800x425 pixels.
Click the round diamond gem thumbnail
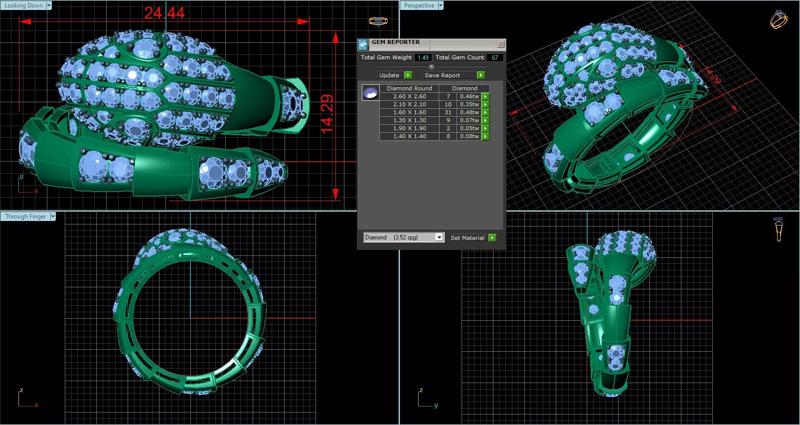pyautogui.click(x=370, y=92)
